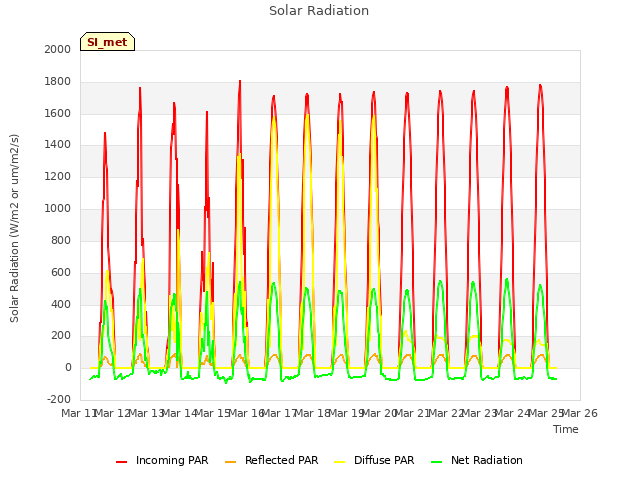Click the -200 y-axis tick label
Viewport: 640px width, 480px height.
point(59,399)
